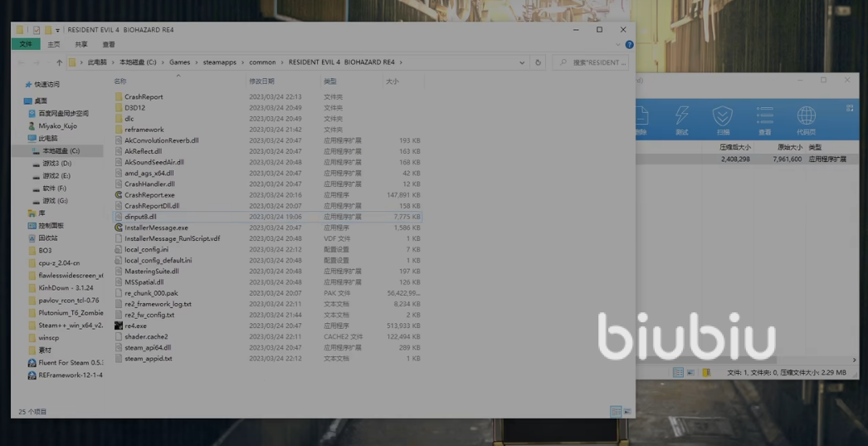Expand the ribbon with the chevron
The width and height of the screenshot is (868, 446).
(x=618, y=45)
